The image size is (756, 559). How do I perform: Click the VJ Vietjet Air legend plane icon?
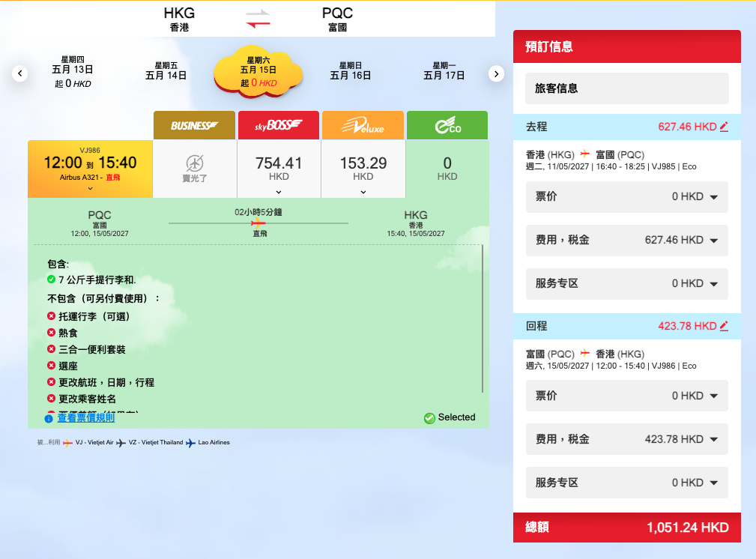pos(67,443)
